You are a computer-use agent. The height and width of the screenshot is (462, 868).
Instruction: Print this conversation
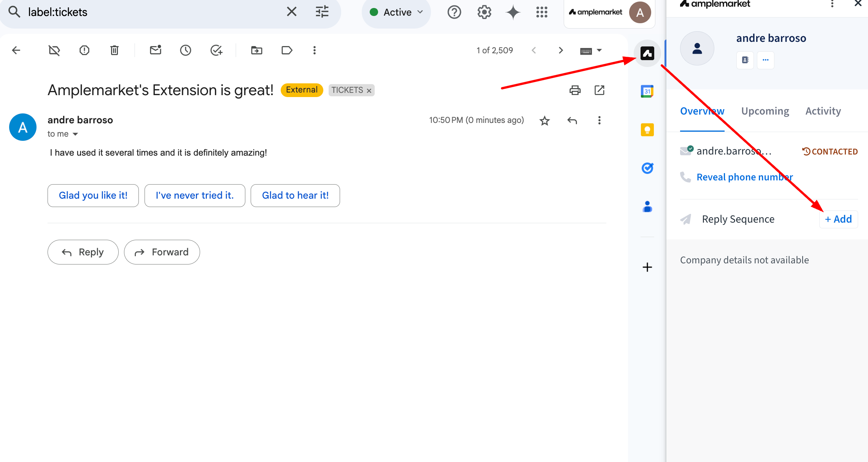(x=575, y=90)
